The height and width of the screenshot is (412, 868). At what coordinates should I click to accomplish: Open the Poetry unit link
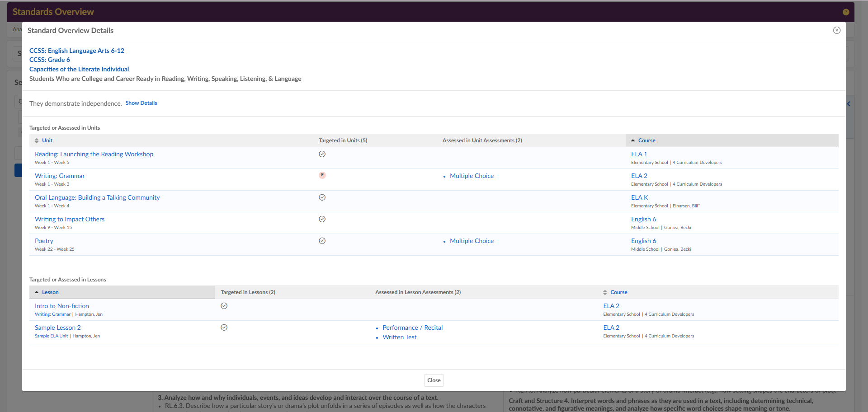point(44,241)
